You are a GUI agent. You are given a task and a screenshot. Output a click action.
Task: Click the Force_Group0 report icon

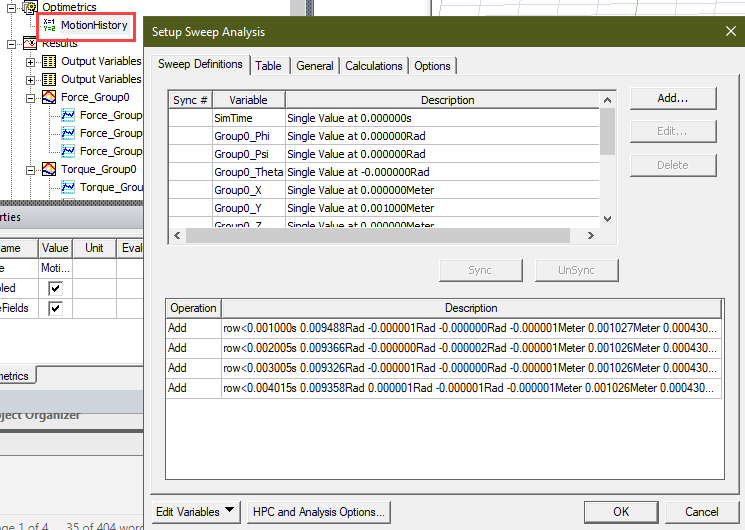(x=49, y=97)
